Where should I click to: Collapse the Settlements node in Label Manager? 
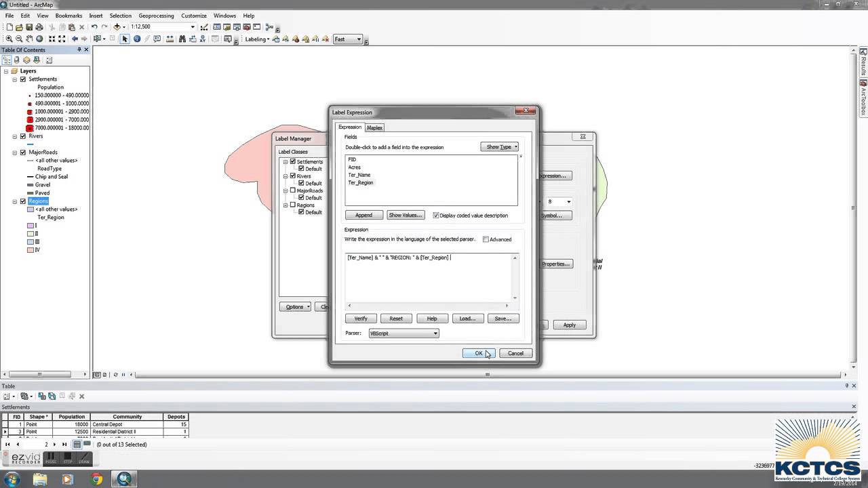[x=285, y=162]
